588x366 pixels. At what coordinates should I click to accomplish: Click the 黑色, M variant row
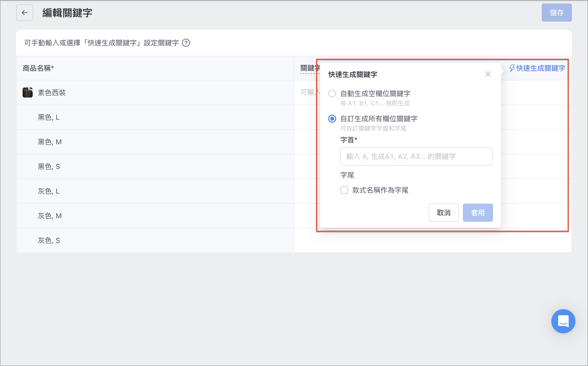(155, 142)
